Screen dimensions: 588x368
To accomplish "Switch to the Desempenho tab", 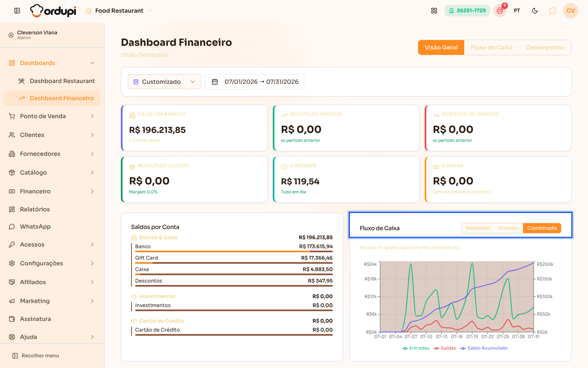I will 545,47.
